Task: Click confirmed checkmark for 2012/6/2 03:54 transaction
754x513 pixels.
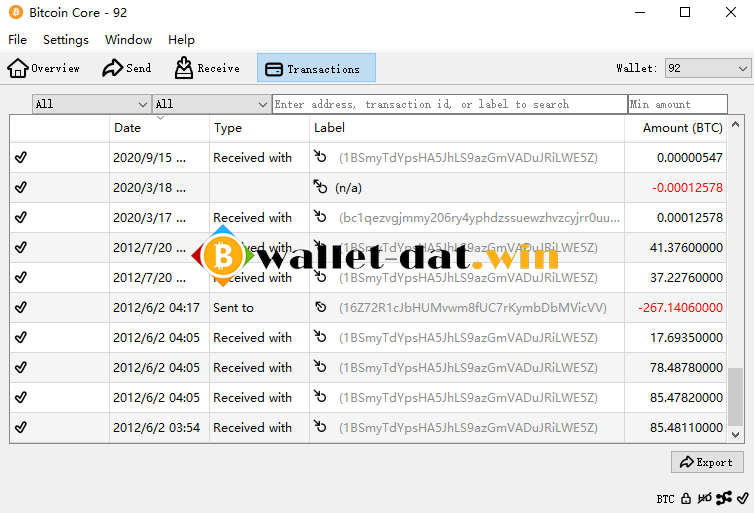Action: click(21, 427)
